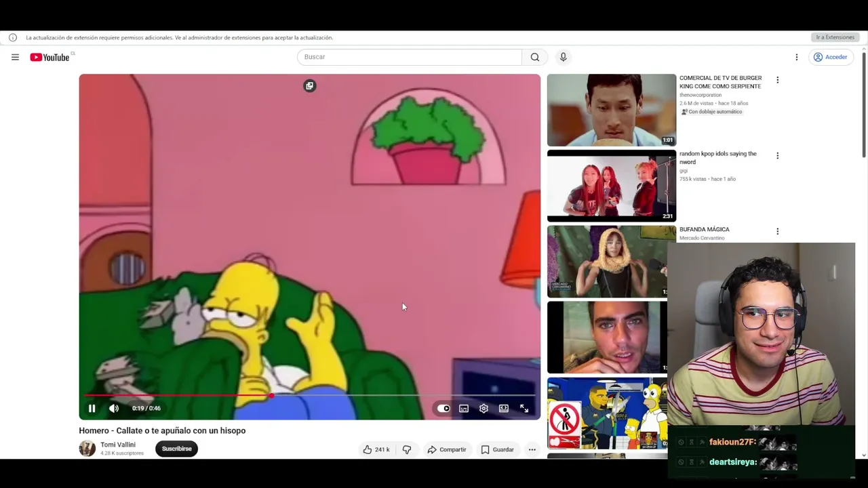868x488 pixels.
Task: Start voice search with microphone
Action: 563,57
